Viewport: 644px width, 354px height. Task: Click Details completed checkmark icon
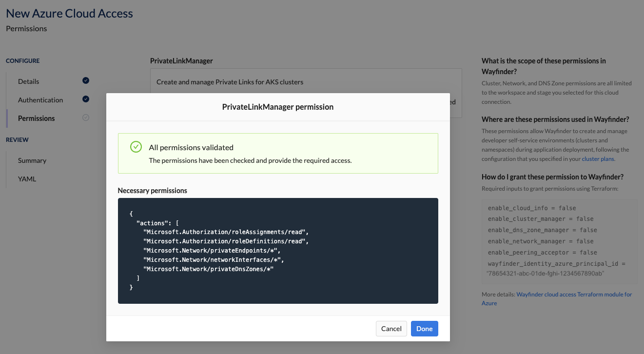point(86,80)
